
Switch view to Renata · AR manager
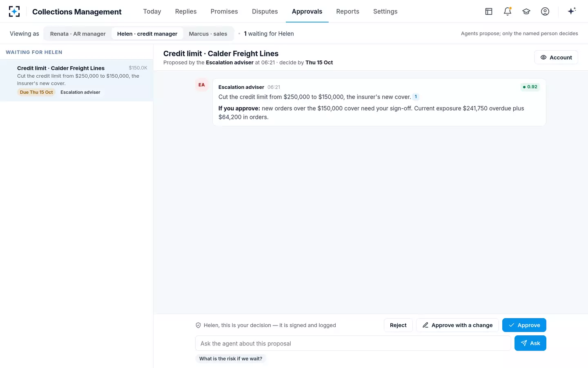tap(78, 34)
